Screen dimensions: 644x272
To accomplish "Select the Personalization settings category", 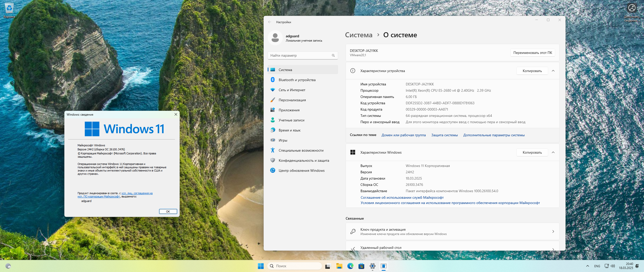I will 292,100.
